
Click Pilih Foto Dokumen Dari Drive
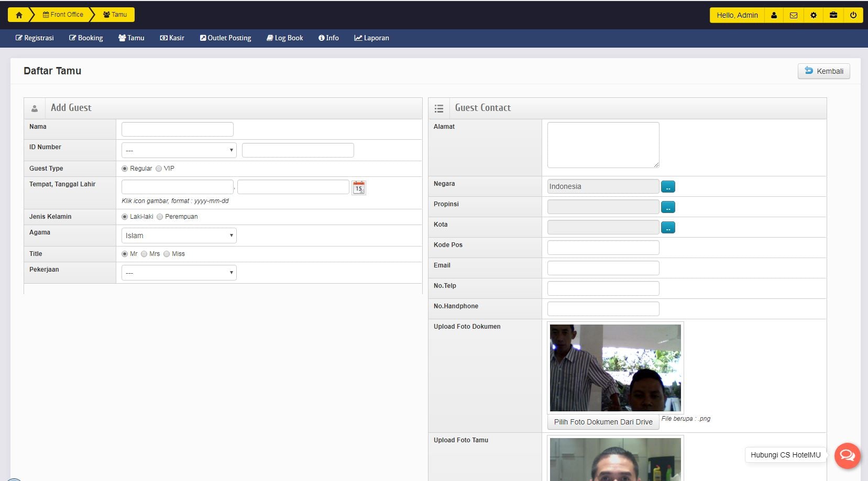point(603,422)
